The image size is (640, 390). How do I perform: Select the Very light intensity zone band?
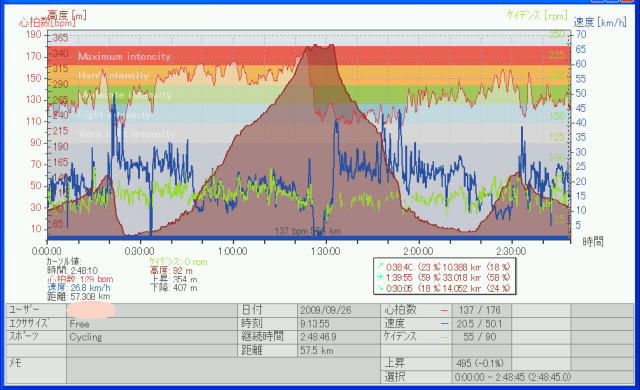[309, 133]
